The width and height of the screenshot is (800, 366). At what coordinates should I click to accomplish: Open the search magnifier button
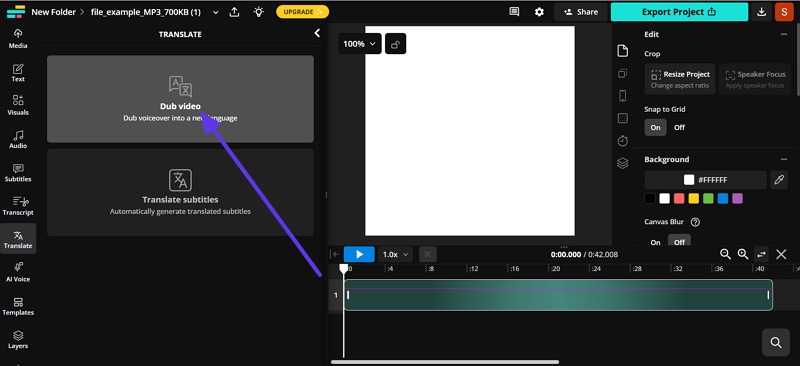[x=776, y=343]
